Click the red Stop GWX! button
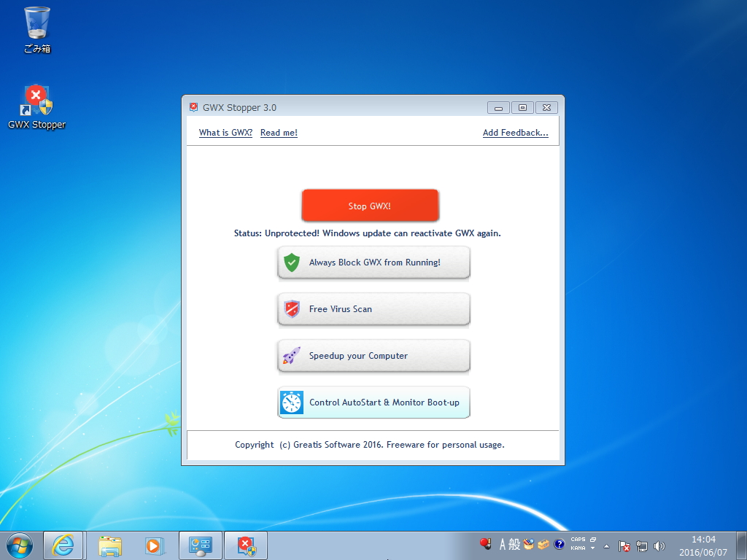 (x=370, y=205)
